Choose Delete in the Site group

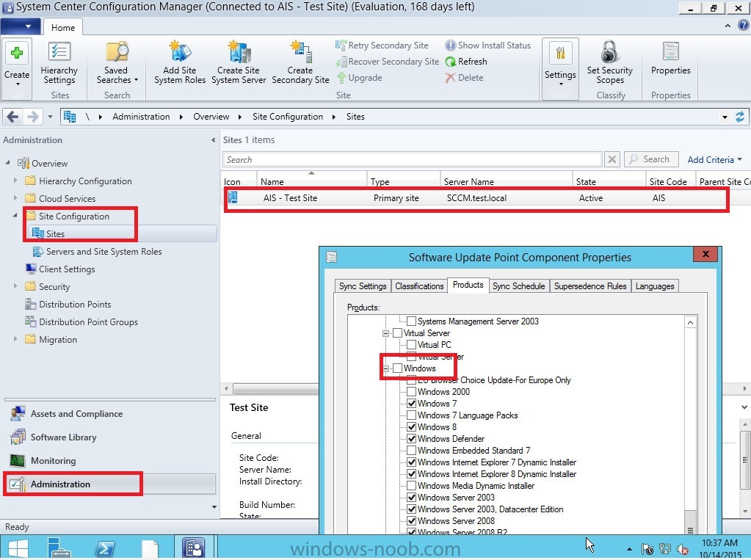coord(464,78)
